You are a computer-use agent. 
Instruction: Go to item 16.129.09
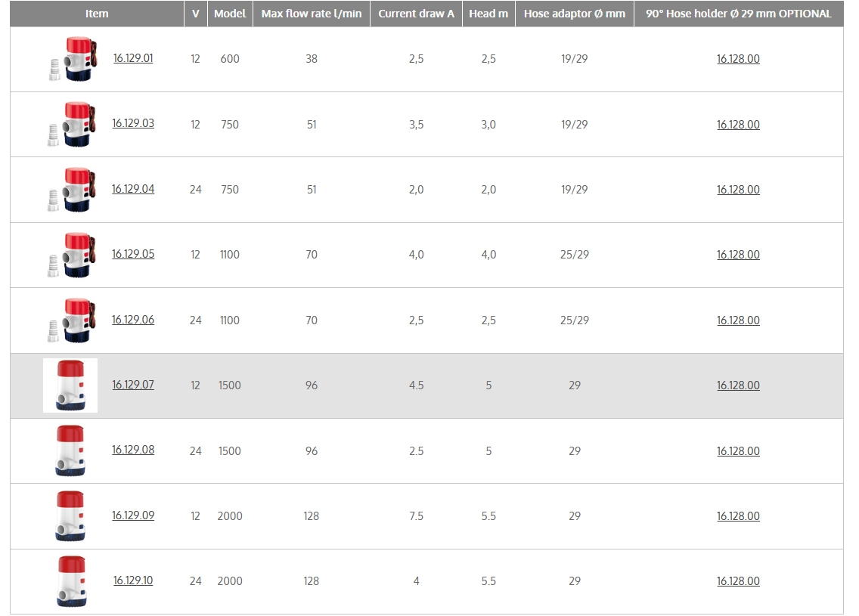coord(133,515)
